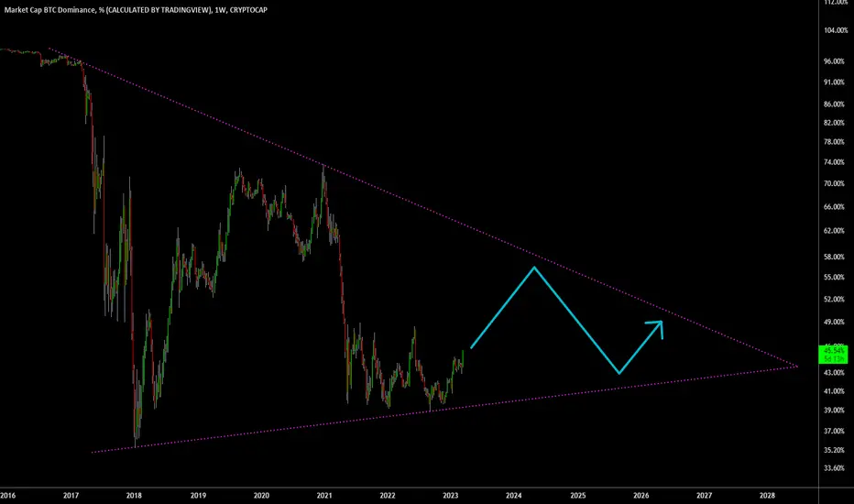This screenshot has width=854, height=504.
Task: Click the 2026 label on time axis
Action: point(641,495)
